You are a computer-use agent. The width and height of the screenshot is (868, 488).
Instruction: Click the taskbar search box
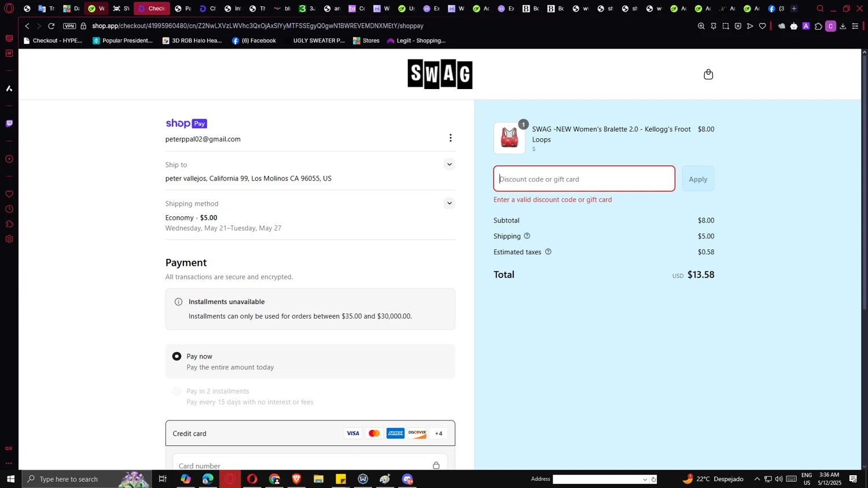click(x=87, y=479)
